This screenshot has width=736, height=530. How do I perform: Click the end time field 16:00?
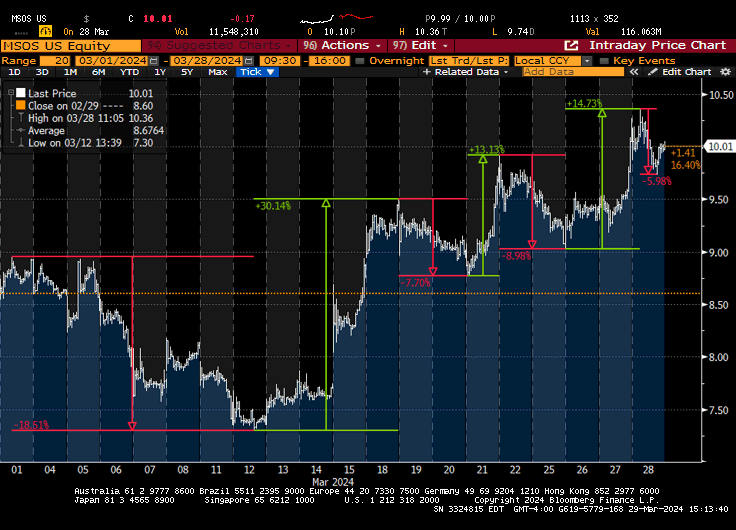(330, 61)
